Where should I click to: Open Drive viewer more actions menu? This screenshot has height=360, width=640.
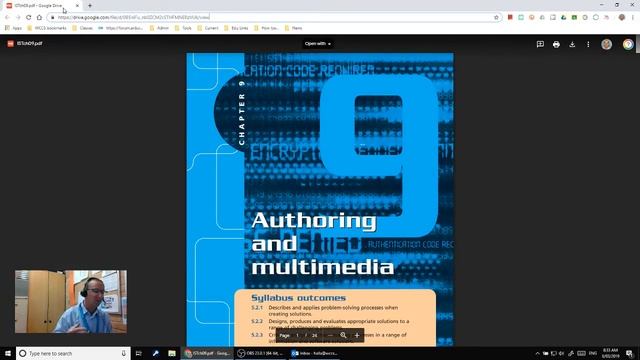[x=588, y=44]
